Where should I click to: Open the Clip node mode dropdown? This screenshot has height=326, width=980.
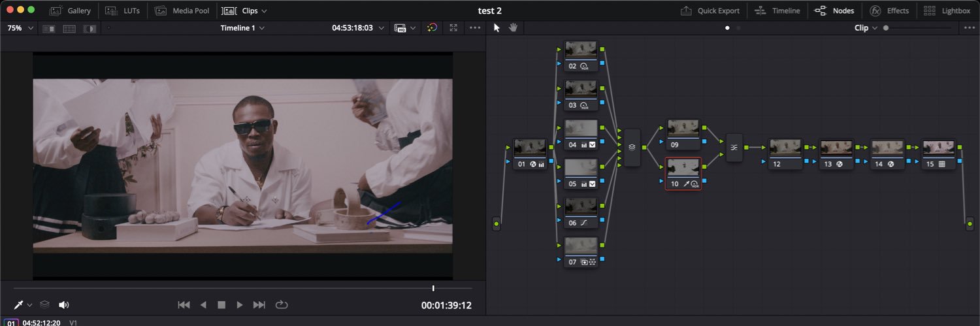(865, 28)
